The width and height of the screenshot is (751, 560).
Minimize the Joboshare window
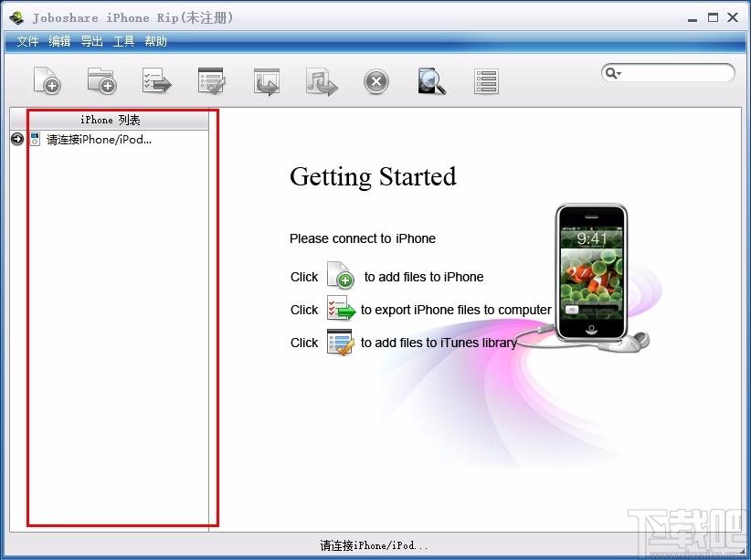pyautogui.click(x=693, y=18)
